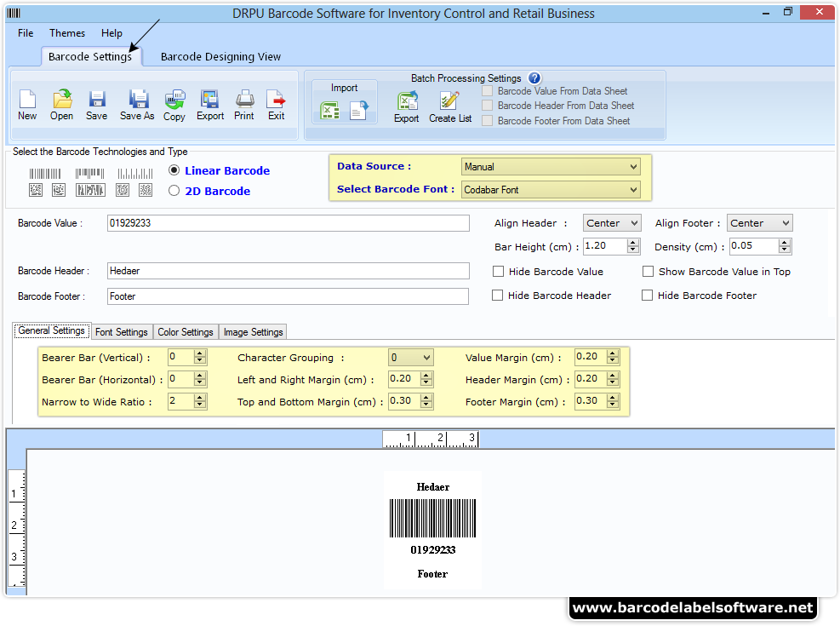Select fifth 2D barcode sample icon
The width and height of the screenshot is (840, 626).
146,190
